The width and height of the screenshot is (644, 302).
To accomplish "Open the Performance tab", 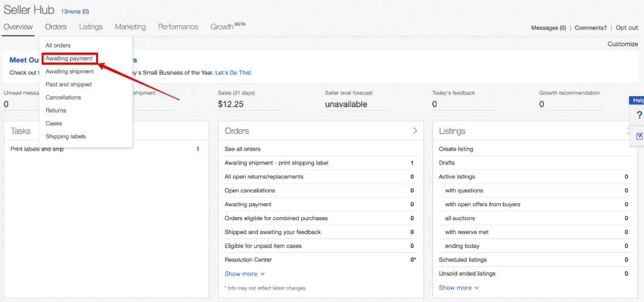I will tap(178, 26).
